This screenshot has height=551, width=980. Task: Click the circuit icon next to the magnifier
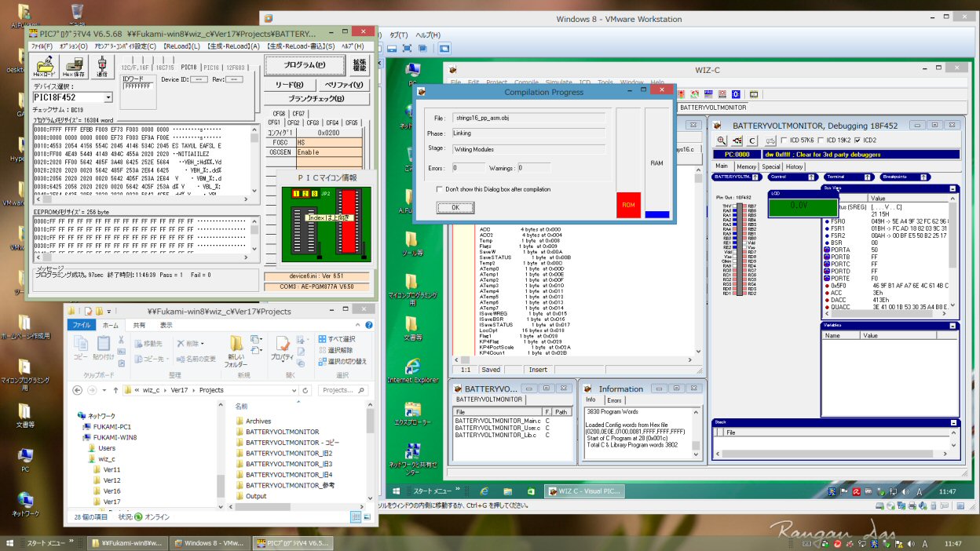pos(737,140)
